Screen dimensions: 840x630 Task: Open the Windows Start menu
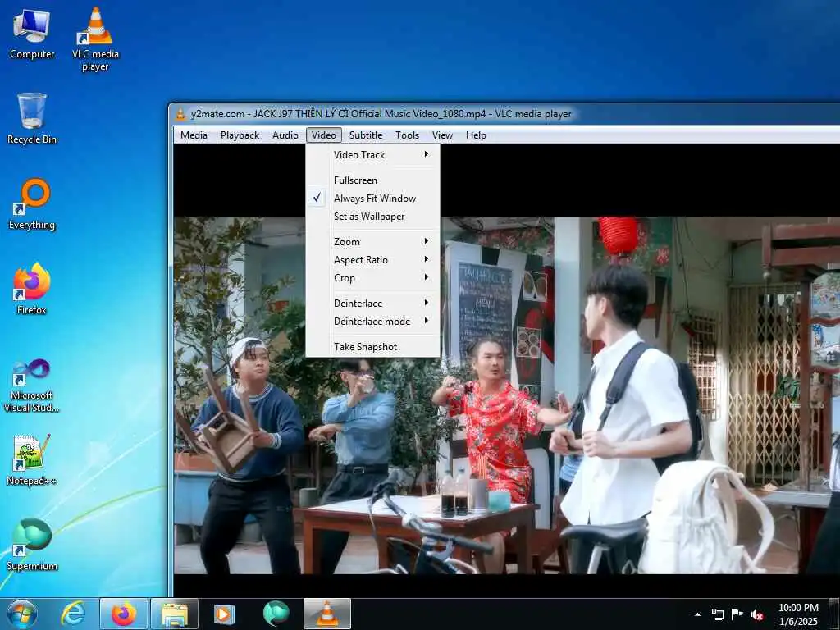22,614
